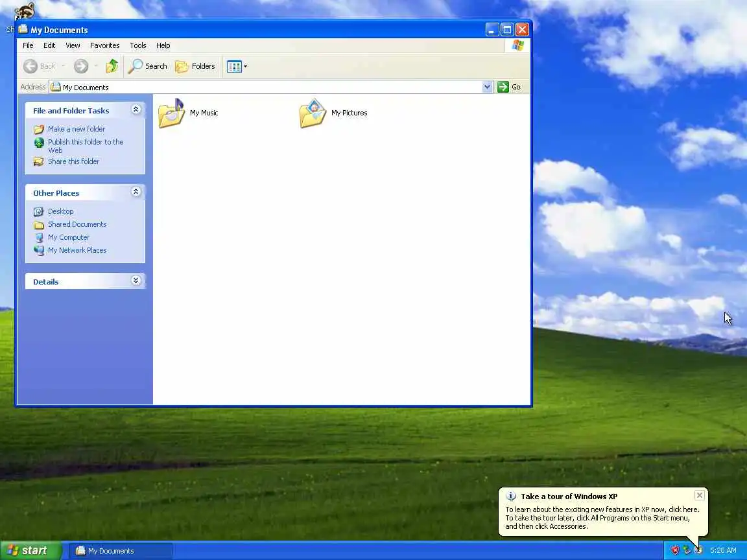
Task: Click the Make a new folder icon
Action: [x=39, y=129]
